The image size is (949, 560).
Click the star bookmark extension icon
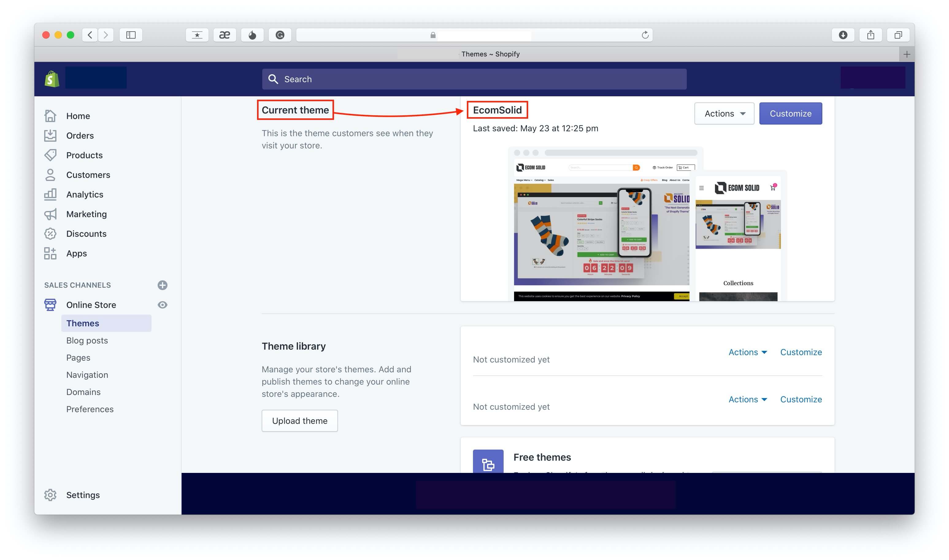pos(197,35)
